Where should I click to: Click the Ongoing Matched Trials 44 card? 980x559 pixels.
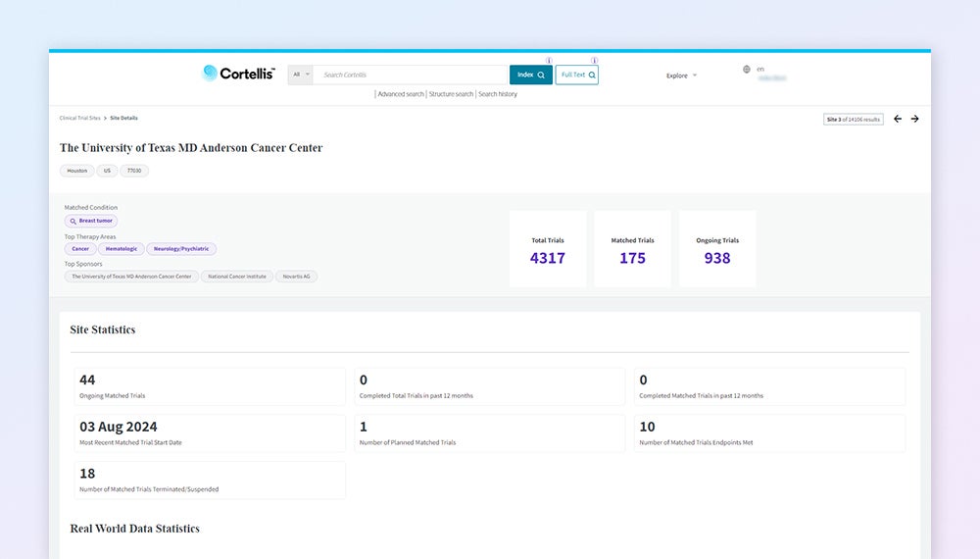pyautogui.click(x=210, y=386)
